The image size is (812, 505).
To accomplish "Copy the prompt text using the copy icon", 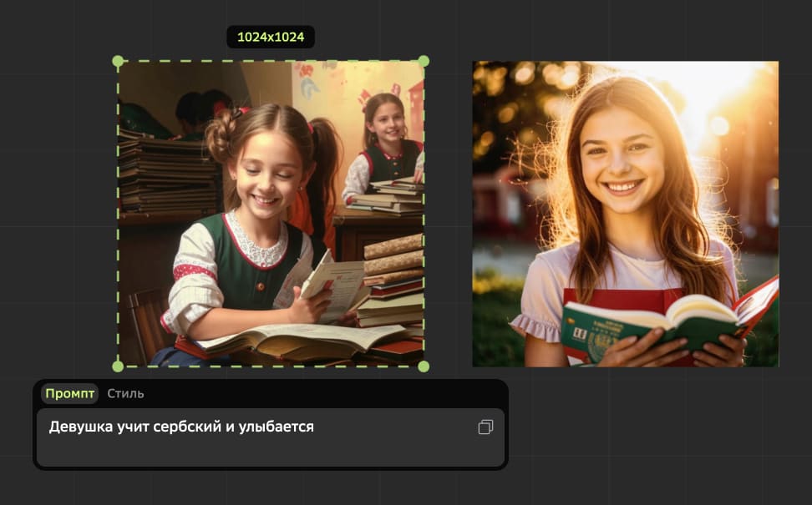I will 485,427.
